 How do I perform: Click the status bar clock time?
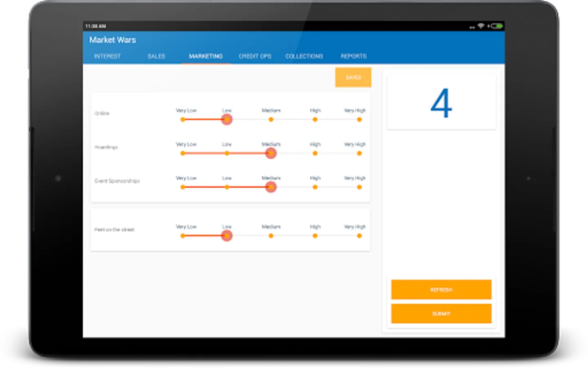coord(96,26)
